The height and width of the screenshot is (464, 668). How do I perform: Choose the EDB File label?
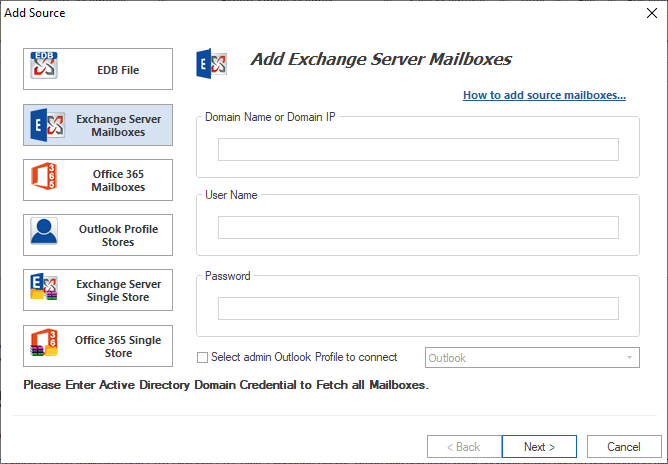point(118,70)
